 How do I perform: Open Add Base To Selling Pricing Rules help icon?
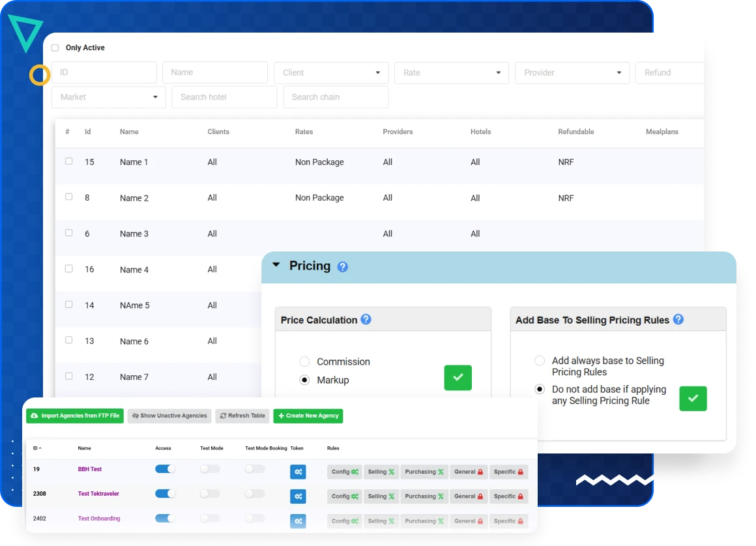[x=678, y=319]
